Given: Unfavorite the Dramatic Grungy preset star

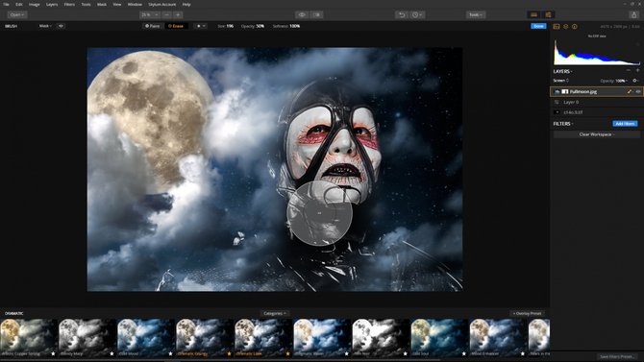Looking at the screenshot, I should click(x=229, y=353).
